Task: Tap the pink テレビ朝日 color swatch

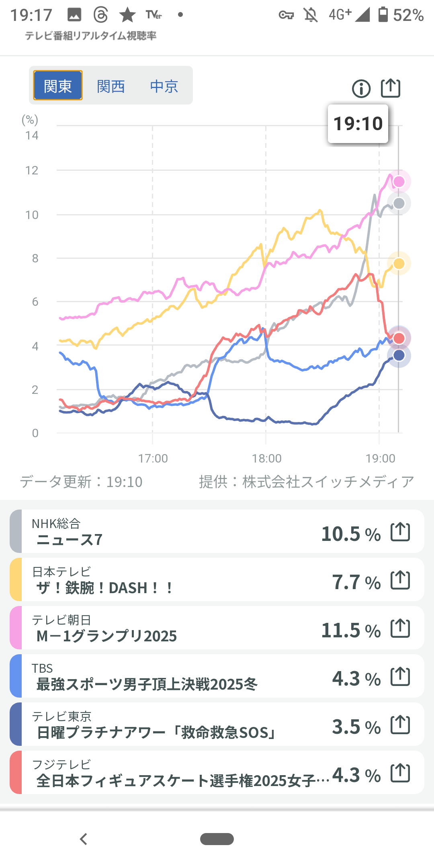Action: point(16,628)
